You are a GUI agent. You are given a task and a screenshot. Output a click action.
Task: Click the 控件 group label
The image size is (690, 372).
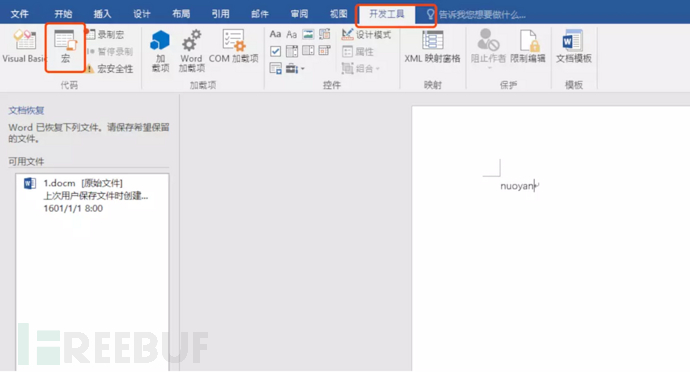tap(331, 85)
